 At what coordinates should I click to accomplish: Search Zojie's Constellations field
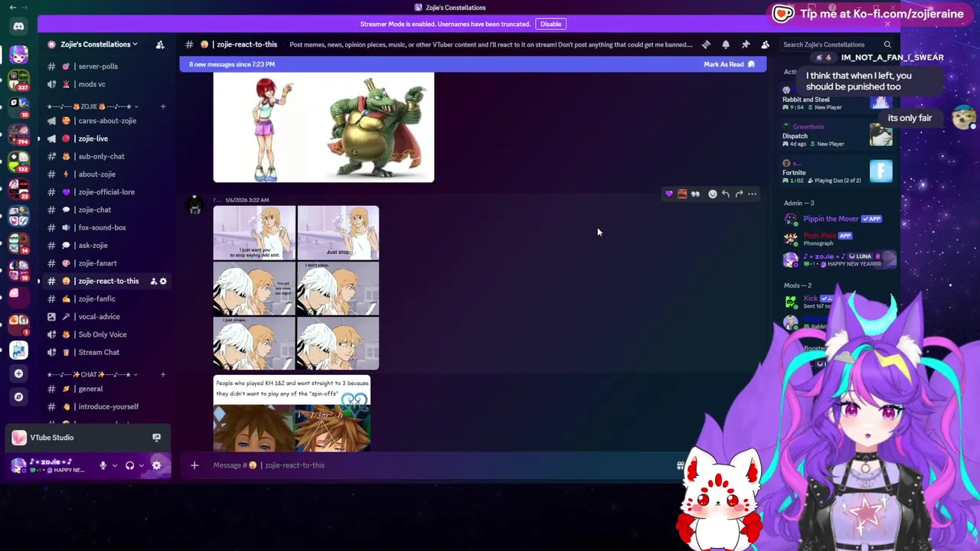point(836,44)
